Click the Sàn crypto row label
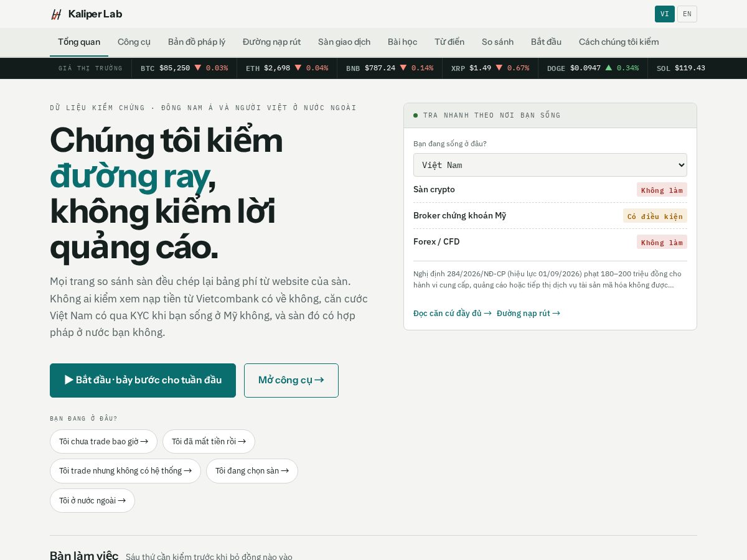This screenshot has width=747, height=560. pos(434,189)
